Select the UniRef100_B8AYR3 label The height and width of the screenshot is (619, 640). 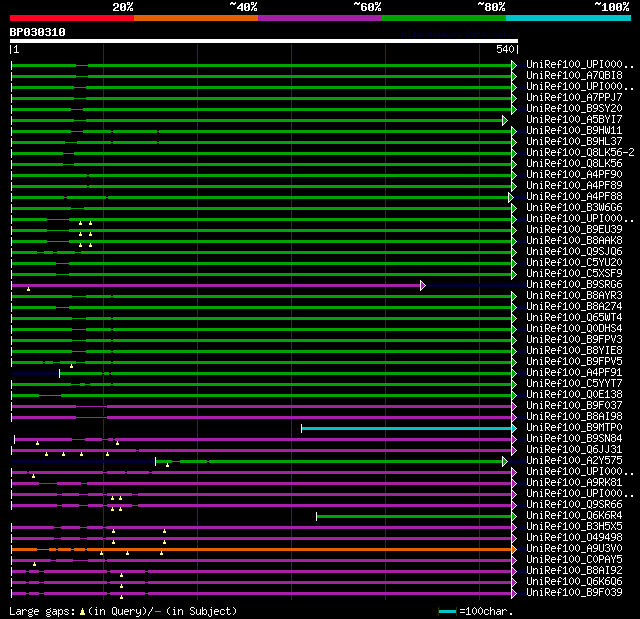tap(574, 296)
